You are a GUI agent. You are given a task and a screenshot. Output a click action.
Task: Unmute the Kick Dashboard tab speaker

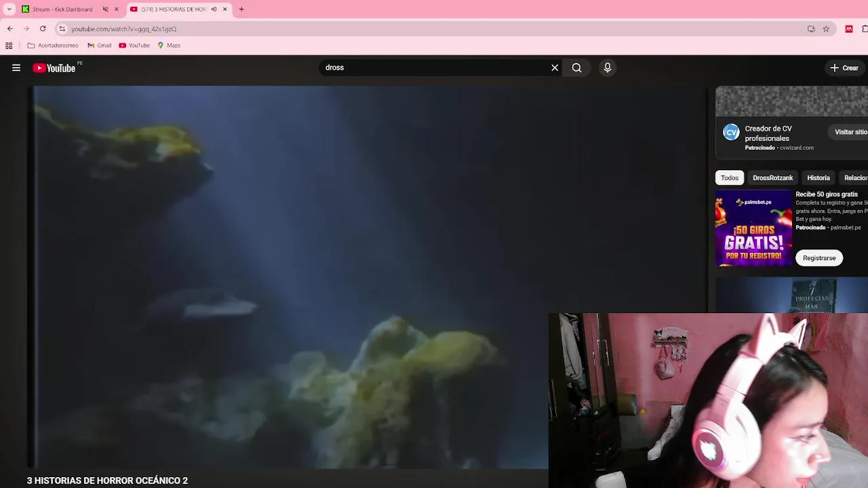(x=105, y=9)
